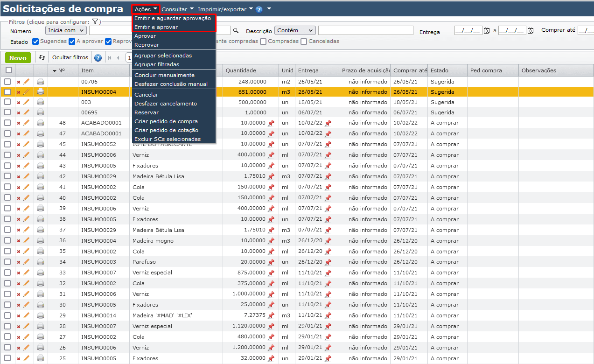
Task: Click the filter funnel icon to configure filters
Action: 95,21
